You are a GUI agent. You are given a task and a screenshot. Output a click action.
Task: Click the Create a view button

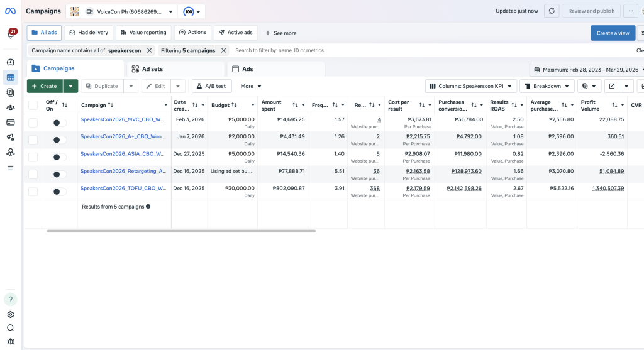coord(613,33)
